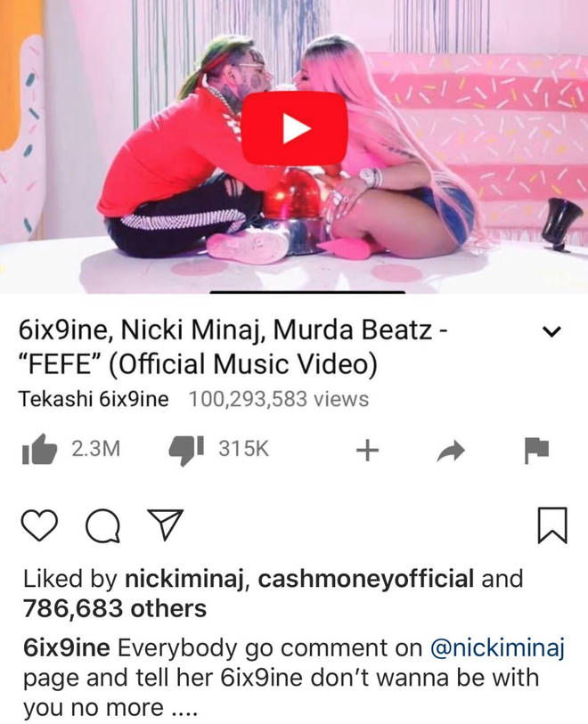Screen dimensions: 588x724
Task: Click the 315K dislikes count
Action: tap(243, 449)
